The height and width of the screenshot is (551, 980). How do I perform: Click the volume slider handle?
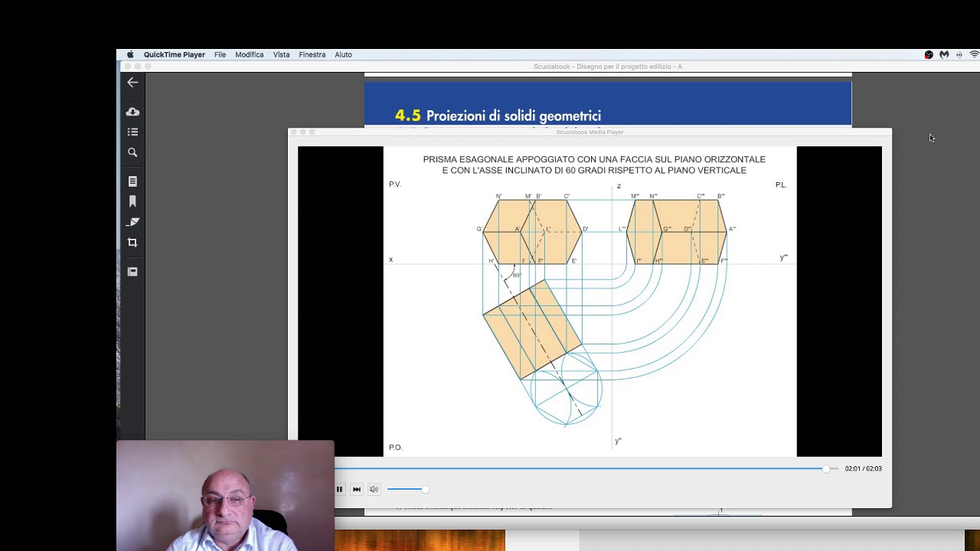point(425,489)
